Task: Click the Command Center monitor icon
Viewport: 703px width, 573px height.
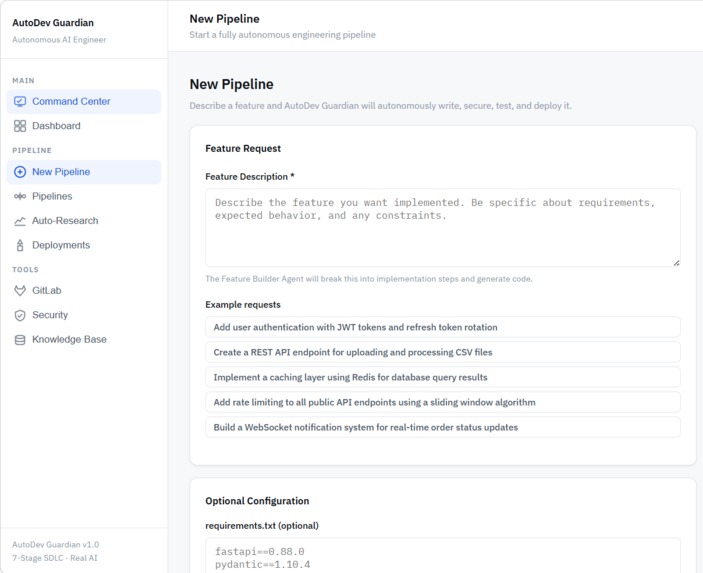Action: pyautogui.click(x=20, y=101)
